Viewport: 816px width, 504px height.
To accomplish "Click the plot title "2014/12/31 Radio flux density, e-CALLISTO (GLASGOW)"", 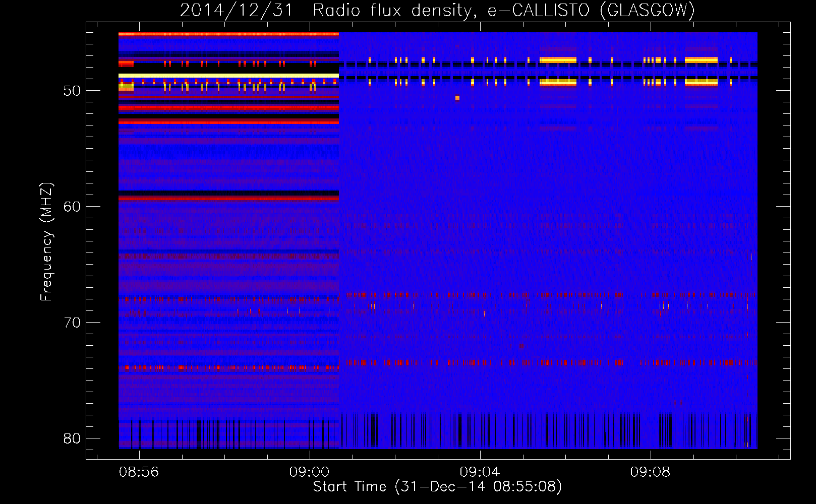I will coord(437,10).
